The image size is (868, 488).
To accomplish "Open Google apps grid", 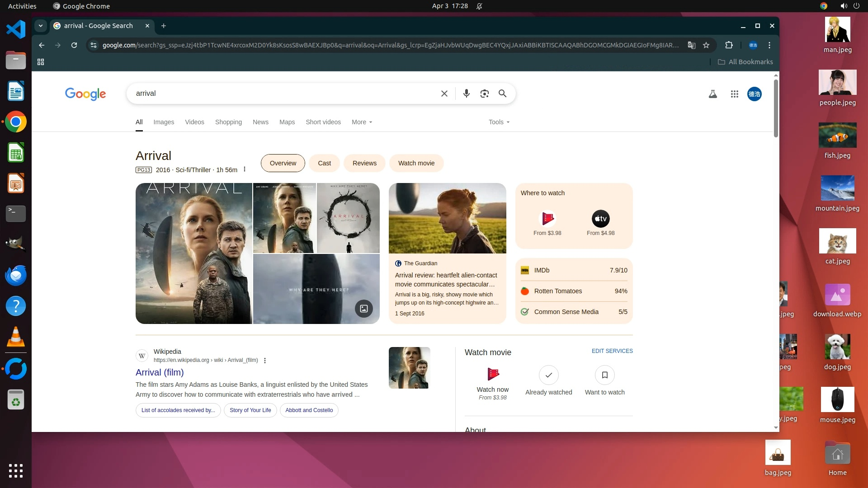I will pyautogui.click(x=734, y=94).
